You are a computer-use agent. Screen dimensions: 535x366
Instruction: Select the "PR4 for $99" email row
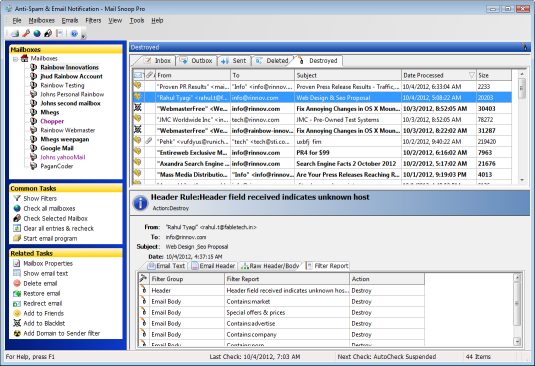click(x=322, y=152)
